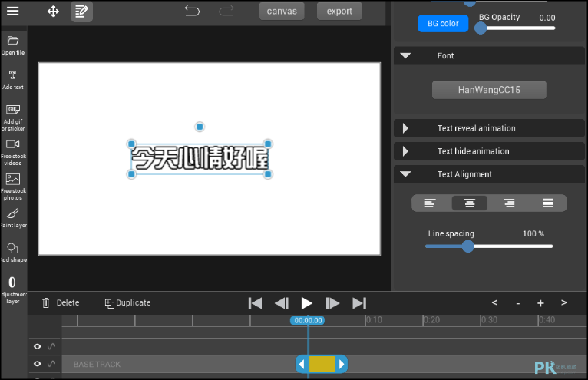This screenshot has width=588, height=380.
Task: Add an adjustment layer
Action: pos(13,289)
